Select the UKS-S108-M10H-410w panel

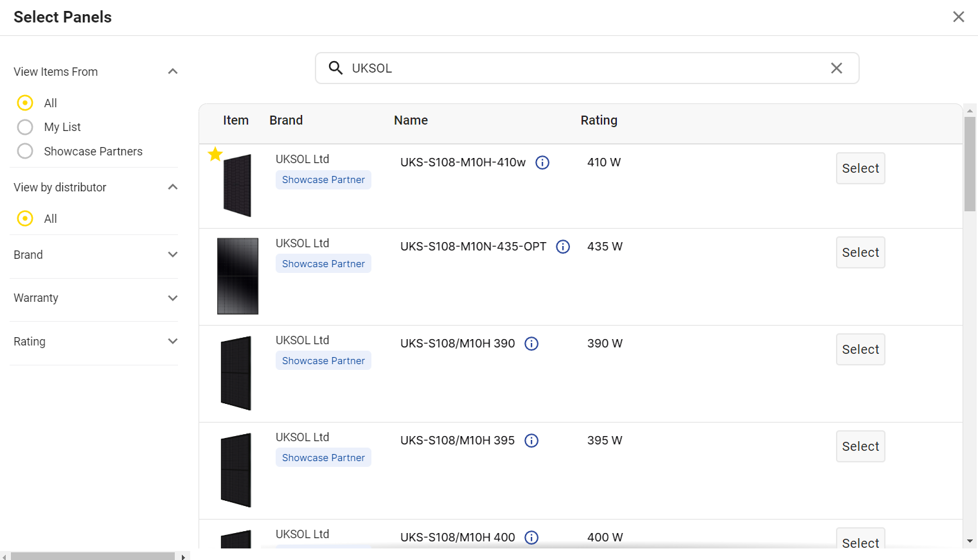[x=860, y=168]
